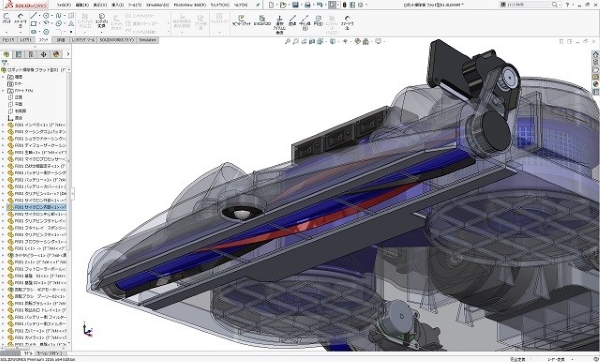
Task: Click the Zoom to Fit magnifier icon
Action: (288, 41)
